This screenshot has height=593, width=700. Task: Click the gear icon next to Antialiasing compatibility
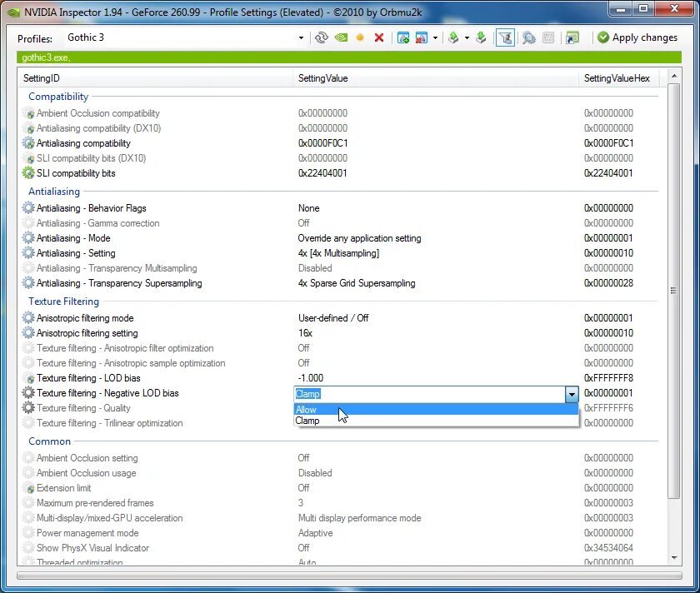(28, 143)
